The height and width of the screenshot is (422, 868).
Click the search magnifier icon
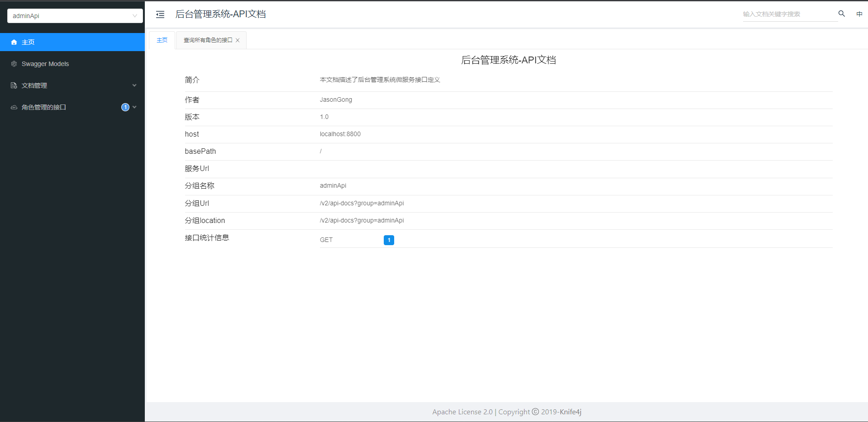[841, 14]
